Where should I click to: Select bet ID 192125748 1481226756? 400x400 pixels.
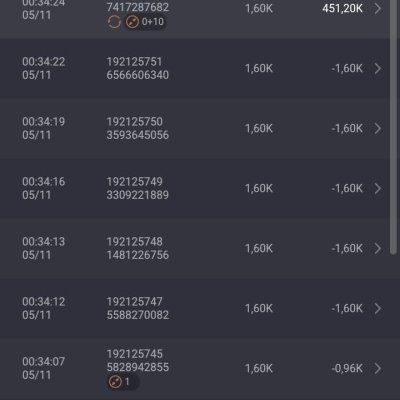tap(138, 248)
